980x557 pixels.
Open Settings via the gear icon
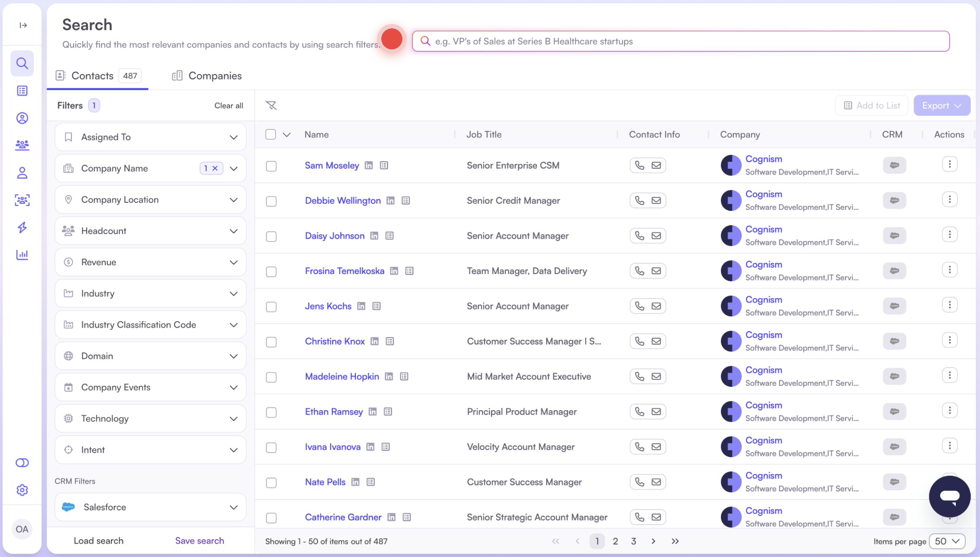22,489
